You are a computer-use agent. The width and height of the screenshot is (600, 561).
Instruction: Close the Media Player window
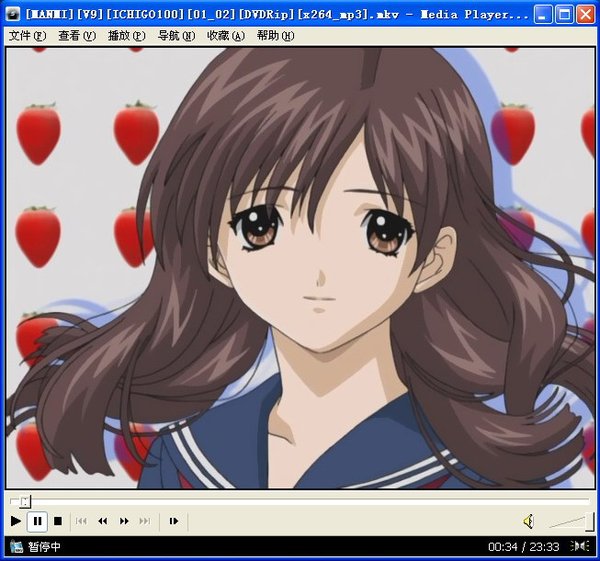[585, 15]
